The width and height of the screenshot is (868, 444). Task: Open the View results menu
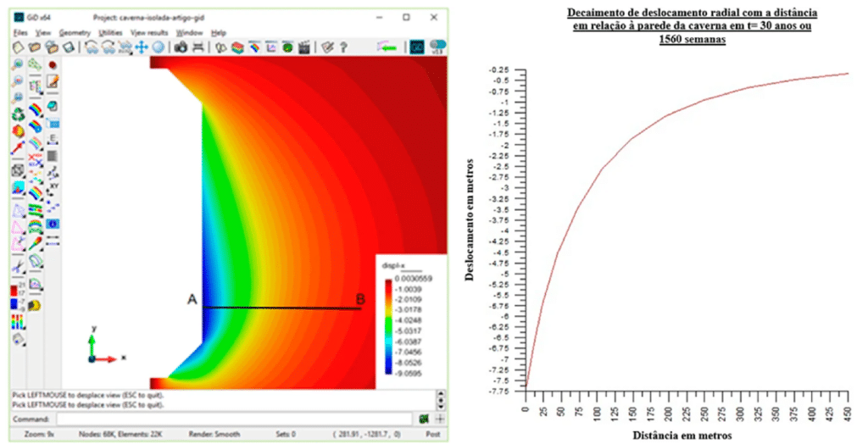pos(149,33)
